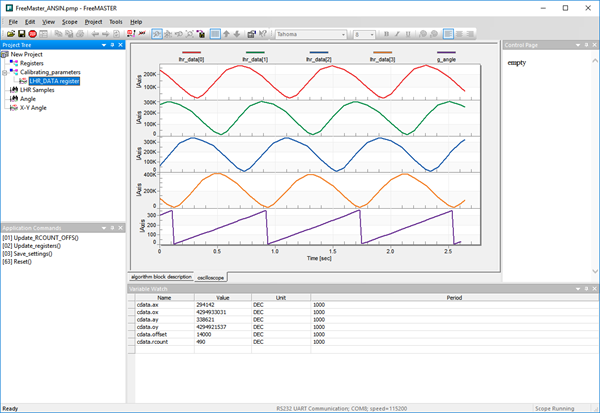The width and height of the screenshot is (600, 413).
Task: Click cdata.ax value 294142 cell
Action: pyautogui.click(x=223, y=305)
